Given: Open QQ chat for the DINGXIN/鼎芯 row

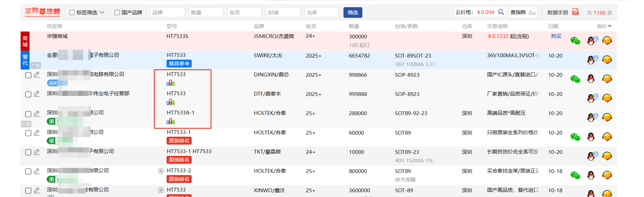Looking at the screenshot, I should tap(591, 79).
